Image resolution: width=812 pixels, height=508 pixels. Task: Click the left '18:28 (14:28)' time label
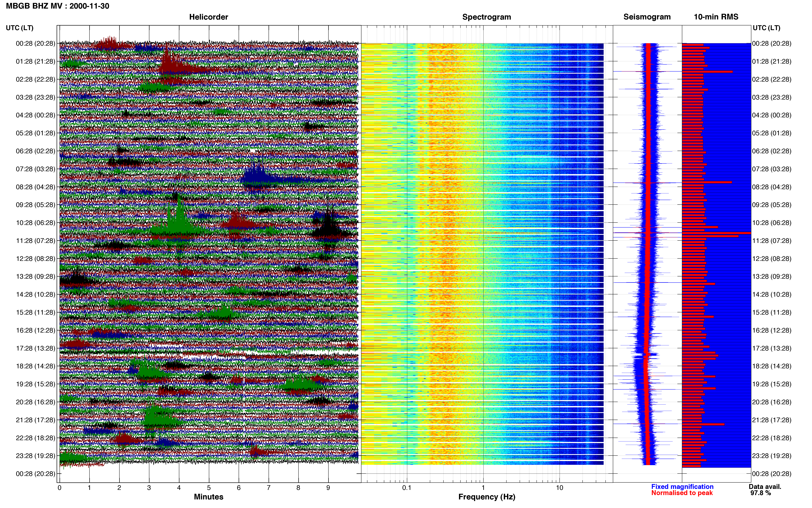point(36,366)
